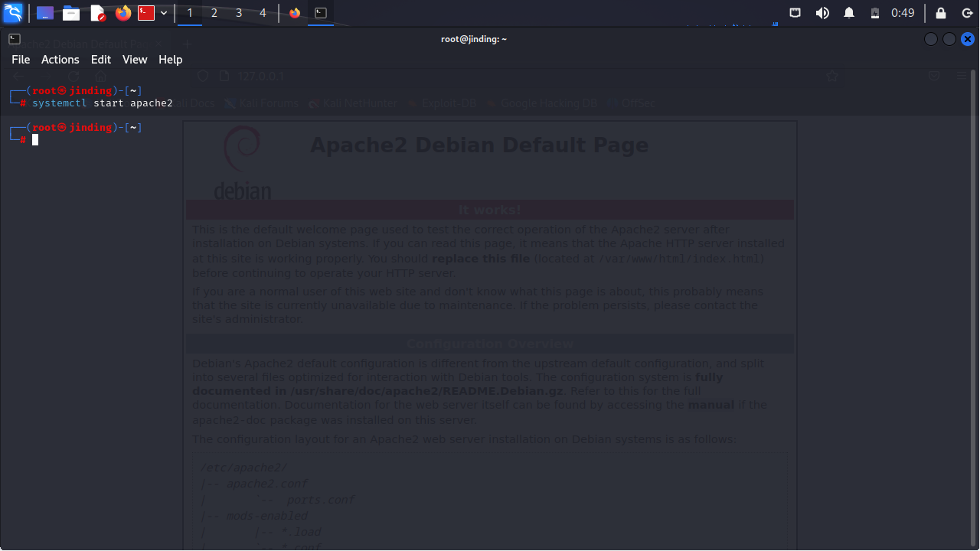Check the battery power manager icon

[875, 13]
